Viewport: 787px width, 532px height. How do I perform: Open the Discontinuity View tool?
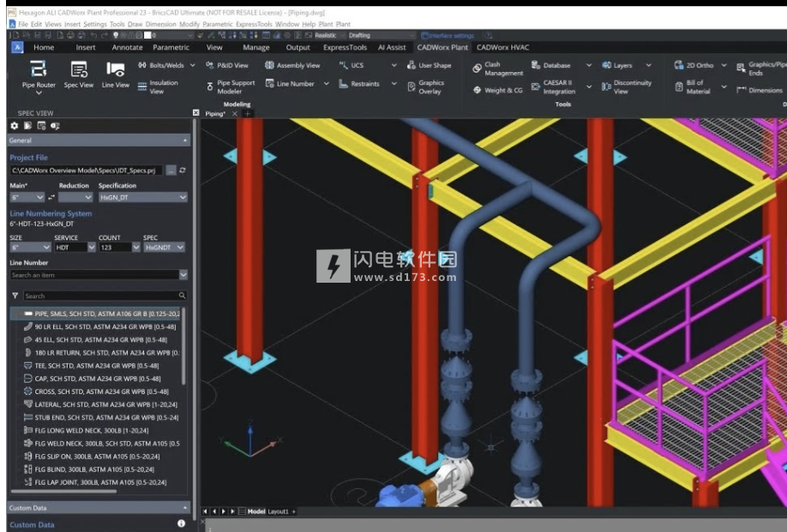[x=627, y=87]
